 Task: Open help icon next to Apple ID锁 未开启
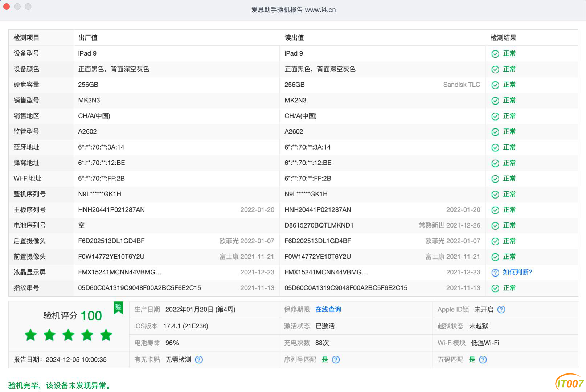click(x=501, y=309)
